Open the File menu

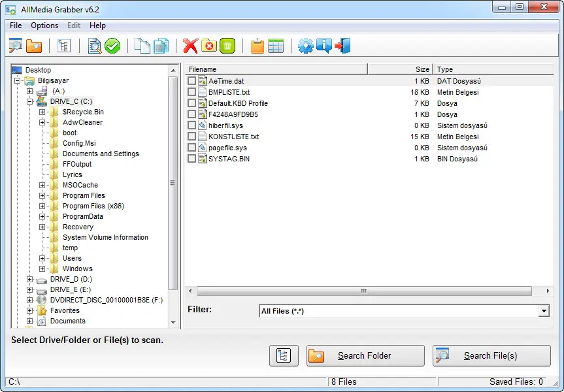16,25
